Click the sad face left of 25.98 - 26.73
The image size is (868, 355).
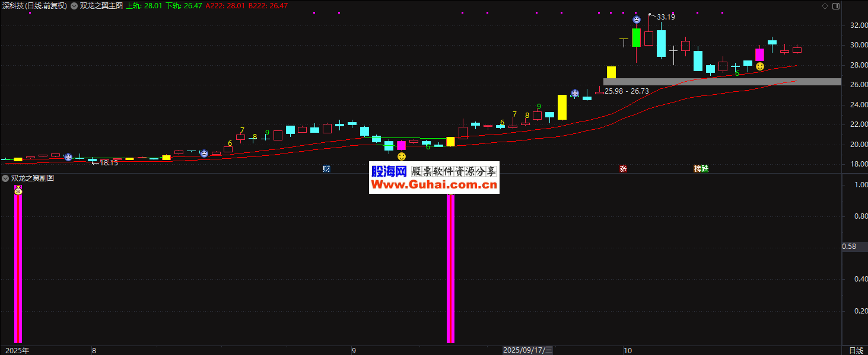pyautogui.click(x=575, y=93)
